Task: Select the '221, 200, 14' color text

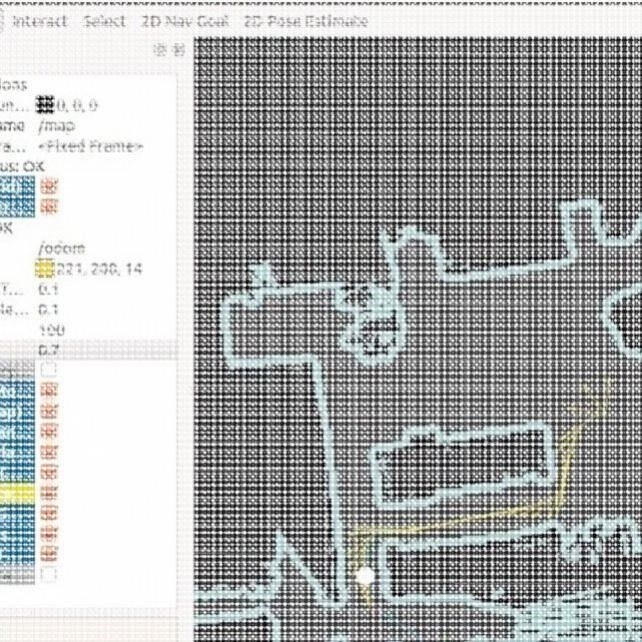Action: tap(99, 269)
